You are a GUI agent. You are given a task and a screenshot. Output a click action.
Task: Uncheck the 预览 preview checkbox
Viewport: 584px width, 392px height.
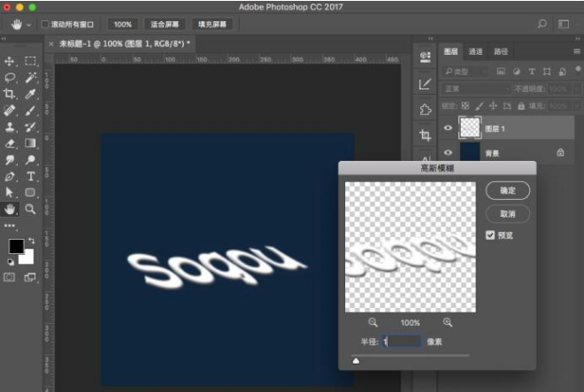click(490, 235)
